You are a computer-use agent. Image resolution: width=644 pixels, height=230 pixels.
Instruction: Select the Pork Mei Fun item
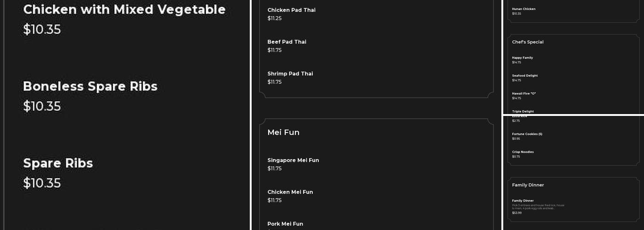285,224
